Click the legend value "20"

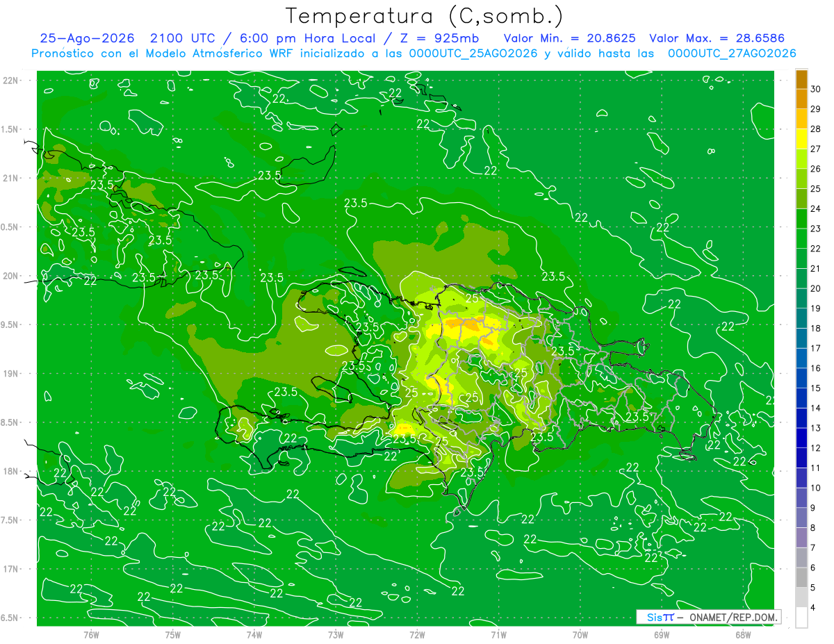pyautogui.click(x=815, y=288)
